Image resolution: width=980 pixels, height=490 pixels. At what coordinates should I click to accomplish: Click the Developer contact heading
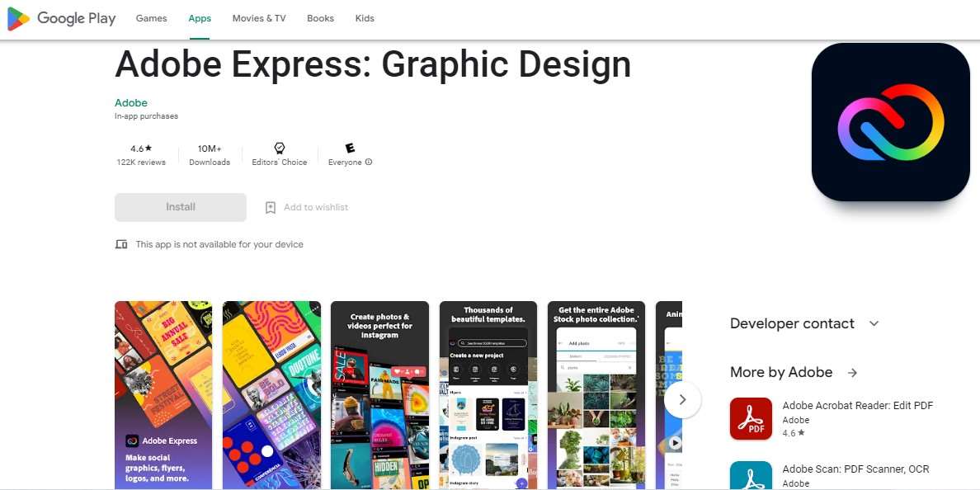coord(792,323)
